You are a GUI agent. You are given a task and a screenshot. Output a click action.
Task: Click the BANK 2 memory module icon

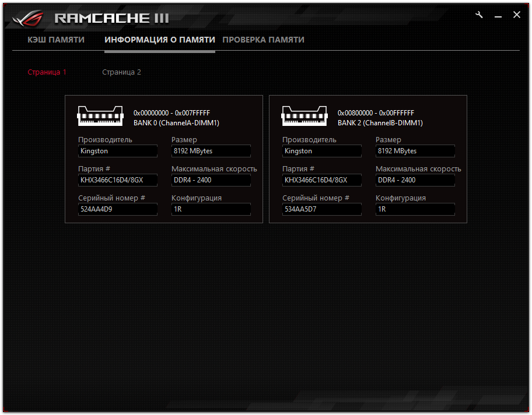pos(304,117)
